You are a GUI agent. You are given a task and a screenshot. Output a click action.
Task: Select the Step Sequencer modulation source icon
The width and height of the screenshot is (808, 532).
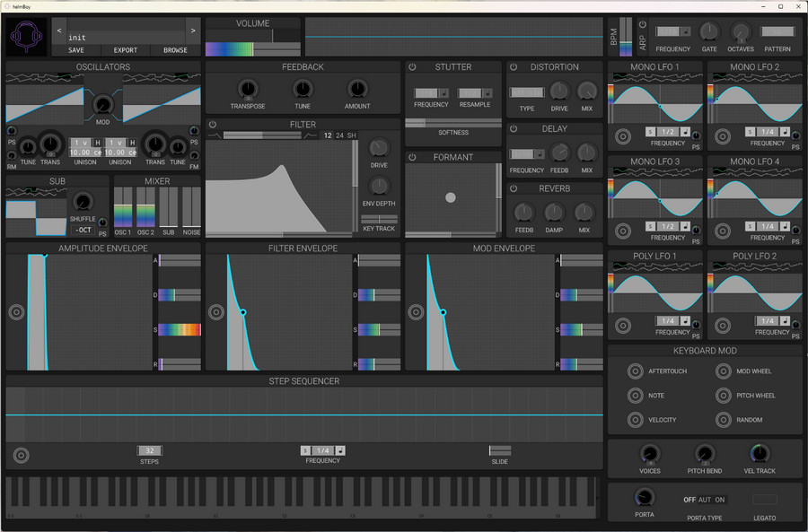pos(22,455)
